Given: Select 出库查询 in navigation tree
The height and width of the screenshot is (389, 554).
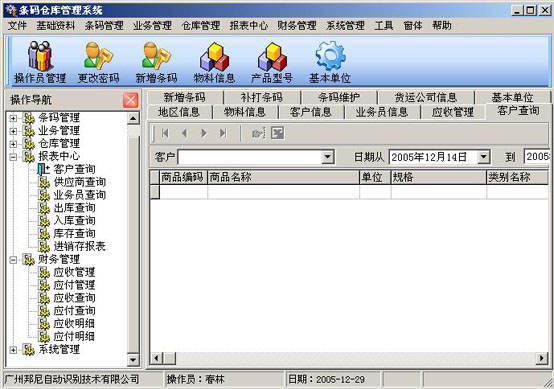Looking at the screenshot, I should [74, 208].
